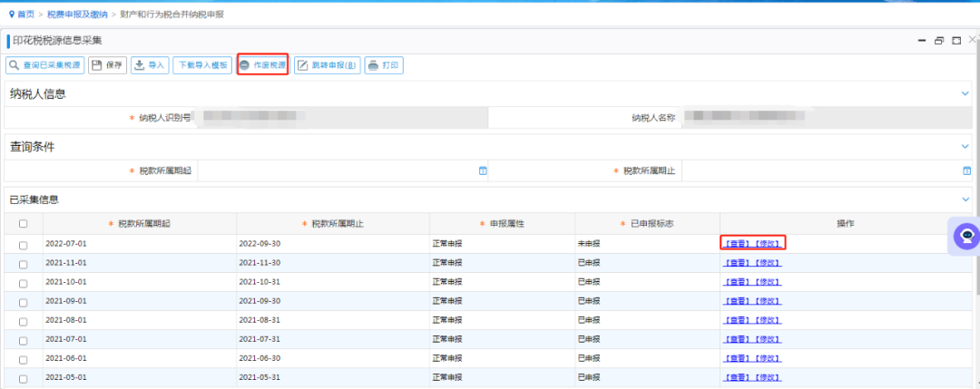Image resolution: width=980 pixels, height=389 pixels.
Task: Collapse the 纳税人信息 section
Action: 965,93
